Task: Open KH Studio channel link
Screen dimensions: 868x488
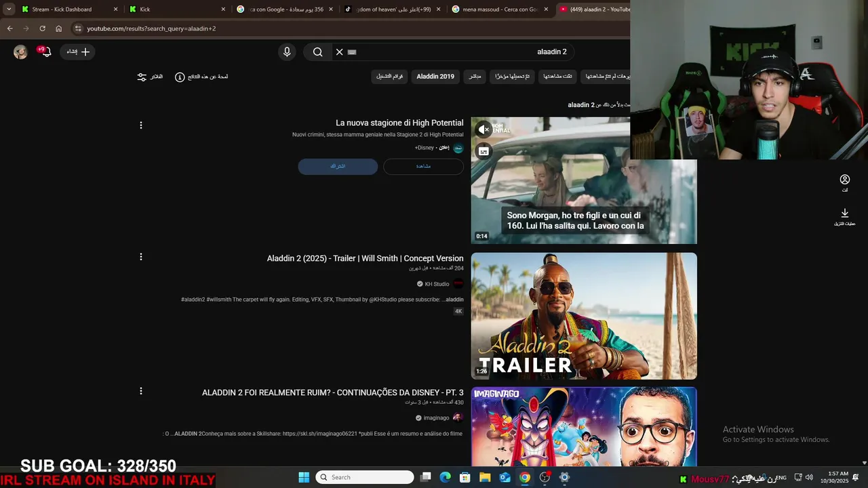Action: click(437, 284)
